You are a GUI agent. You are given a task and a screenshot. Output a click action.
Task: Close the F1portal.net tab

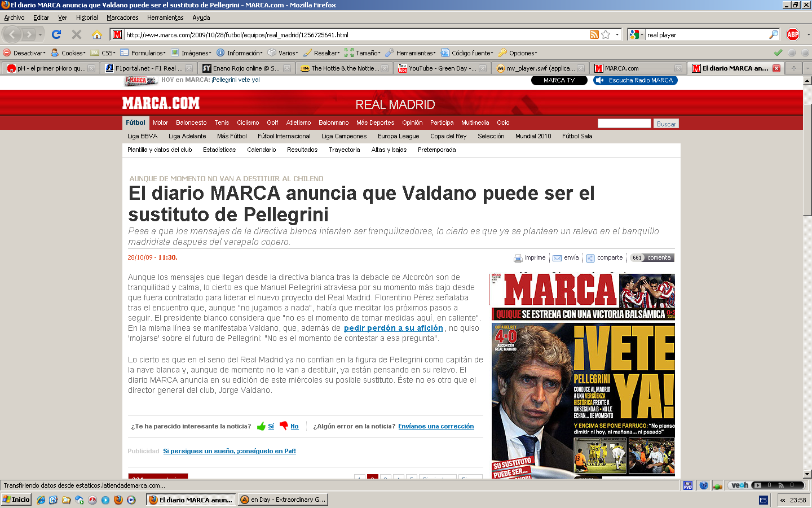[189, 68]
